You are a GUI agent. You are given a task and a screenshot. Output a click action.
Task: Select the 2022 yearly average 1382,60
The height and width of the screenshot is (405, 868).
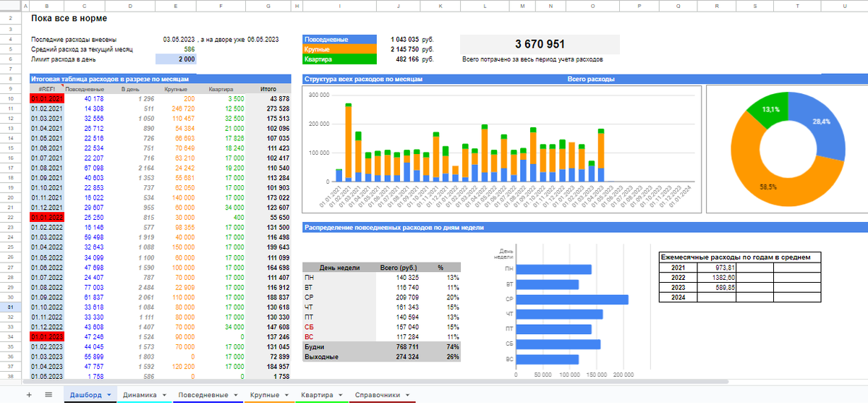(717, 277)
